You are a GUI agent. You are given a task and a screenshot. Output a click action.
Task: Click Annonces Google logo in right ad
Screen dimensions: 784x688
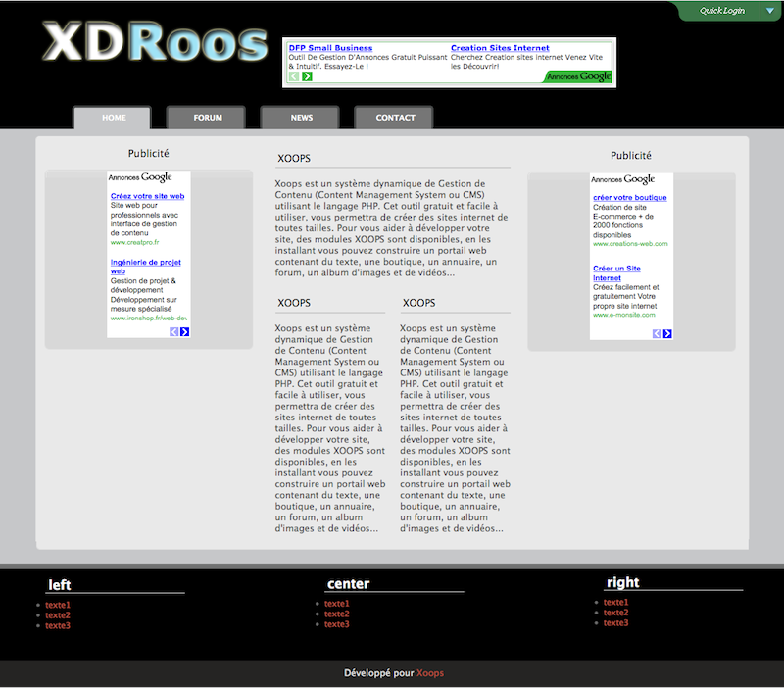[x=623, y=179]
